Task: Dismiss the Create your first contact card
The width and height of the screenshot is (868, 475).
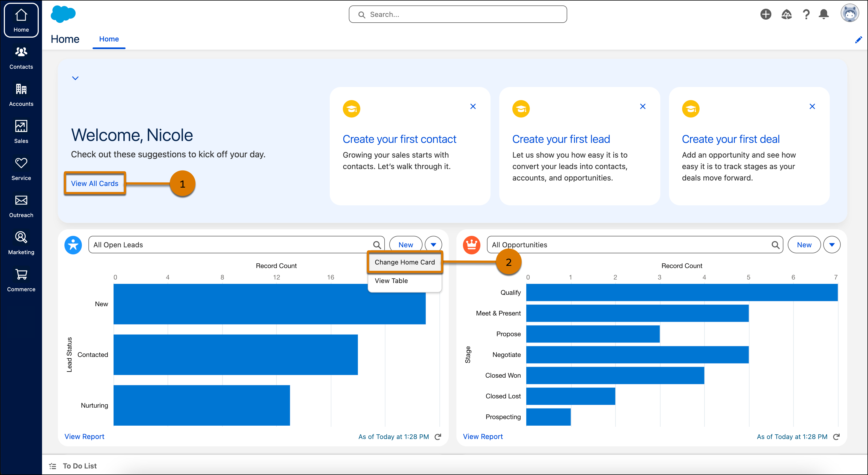Action: [473, 106]
